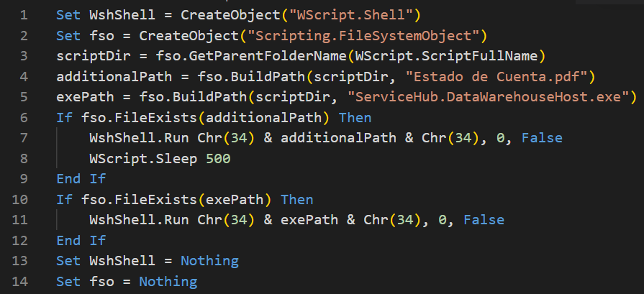Click line number 12 in the gutter
Viewport: 644px width, 294px height.
tap(19, 241)
